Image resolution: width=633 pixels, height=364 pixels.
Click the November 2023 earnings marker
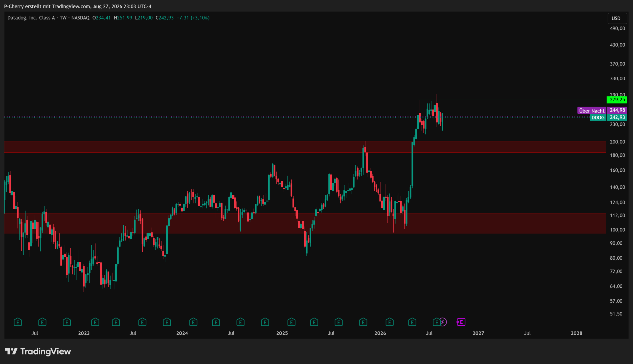pyautogui.click(x=167, y=322)
